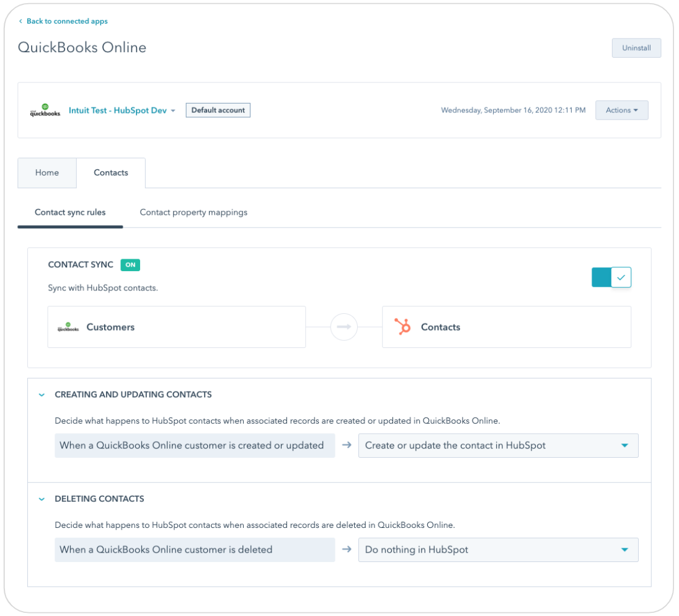Click the back chevron beside connected apps link
The image size is (679, 616).
point(21,20)
